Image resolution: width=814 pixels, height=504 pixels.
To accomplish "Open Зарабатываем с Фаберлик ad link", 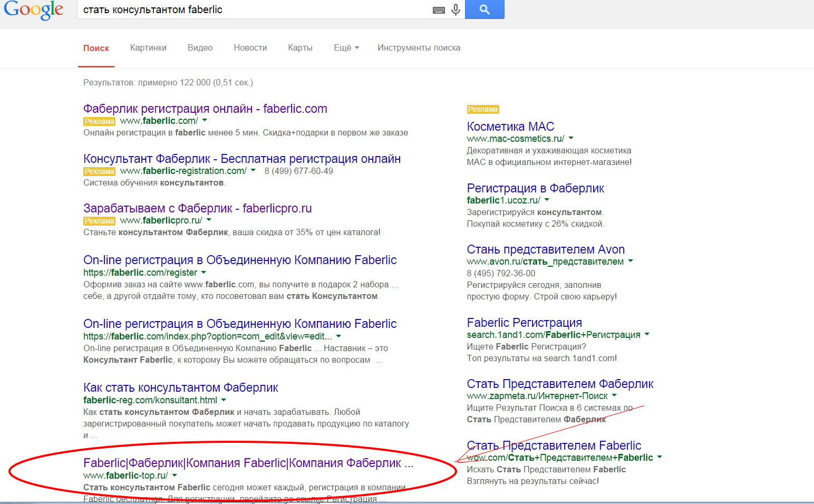I will pyautogui.click(x=197, y=208).
